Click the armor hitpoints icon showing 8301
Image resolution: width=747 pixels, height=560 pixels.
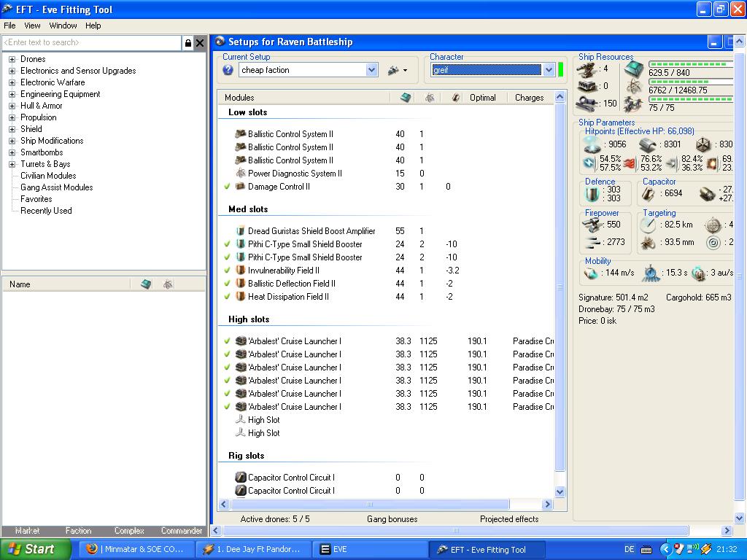point(648,144)
